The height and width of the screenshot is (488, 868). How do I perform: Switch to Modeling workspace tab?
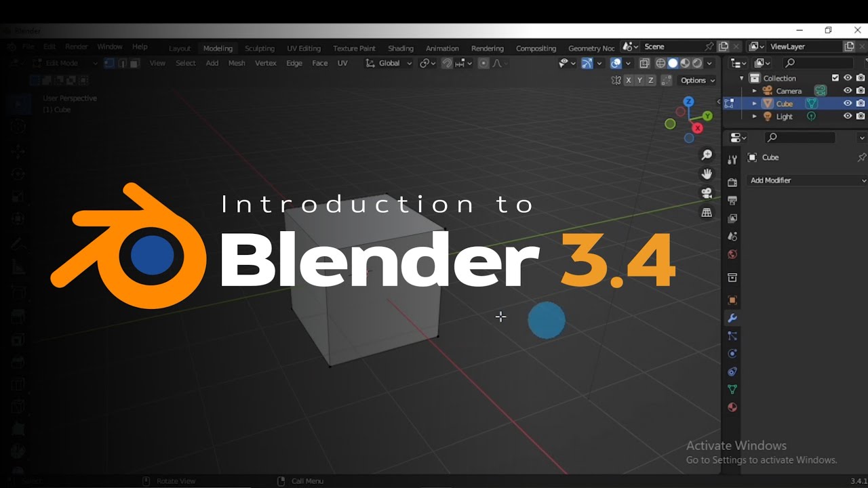(x=218, y=48)
